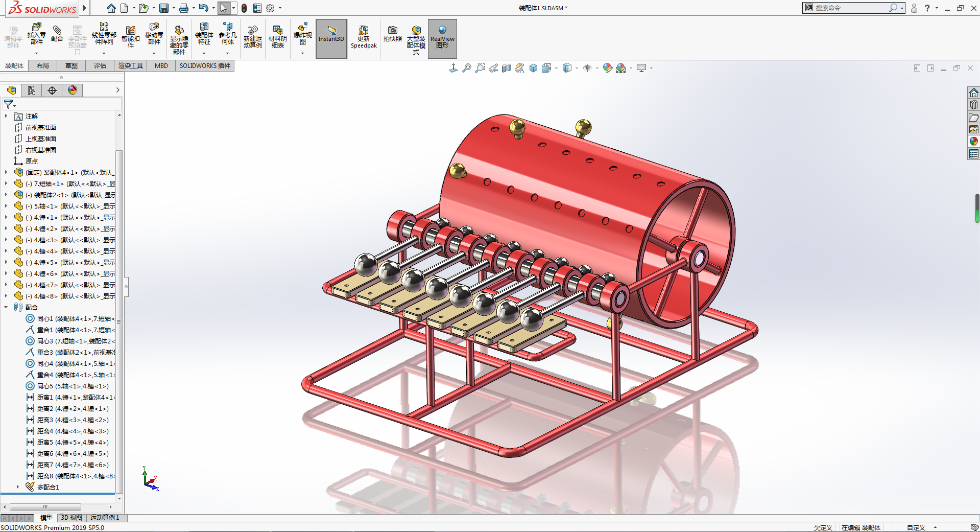Viewport: 980px width, 532px height.
Task: Select the Mate (配合) paperclip tool
Action: coord(57,34)
